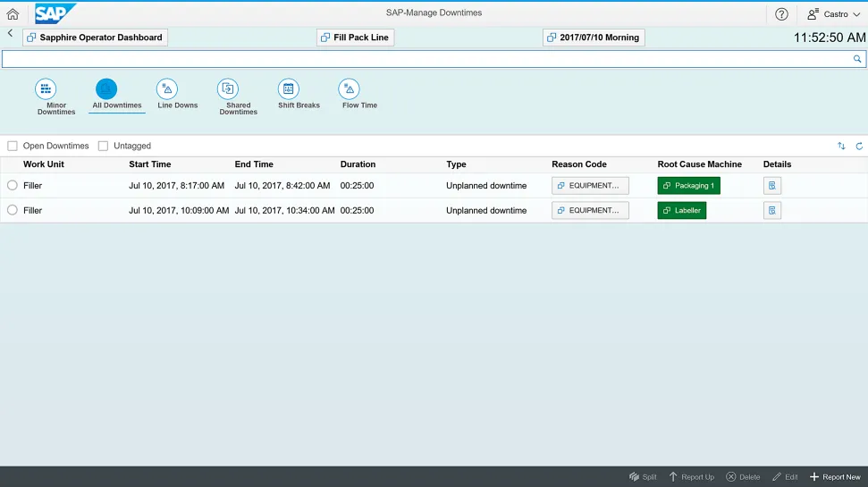Click the search magnifier icon
Screen dimensions: 868x487
[857, 59]
